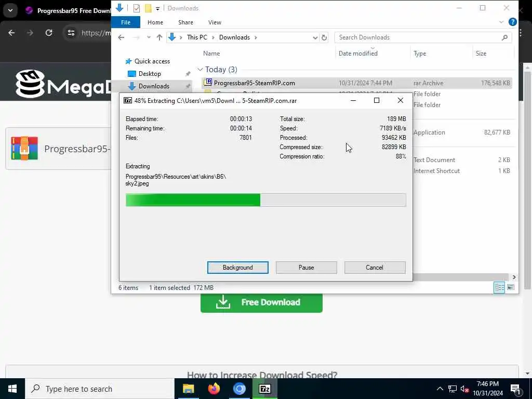This screenshot has height=399, width=532.
Task: Click WinRAR archive icon on webpage
Action: click(24, 148)
